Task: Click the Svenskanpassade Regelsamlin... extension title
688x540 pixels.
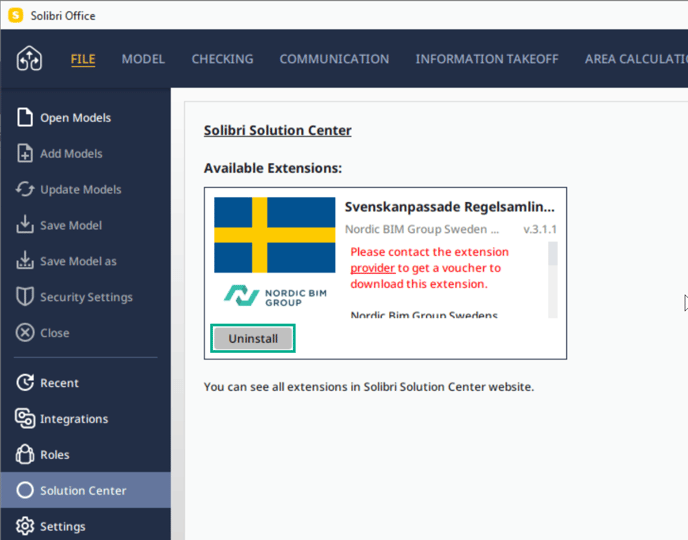Action: click(x=449, y=207)
